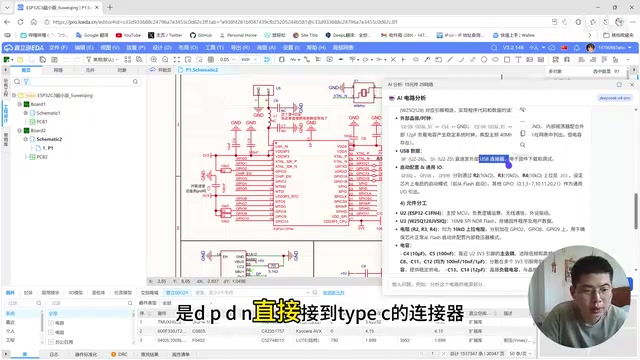The height and width of the screenshot is (360, 640).
Task: Click the EDA library source button
Action: point(177,293)
